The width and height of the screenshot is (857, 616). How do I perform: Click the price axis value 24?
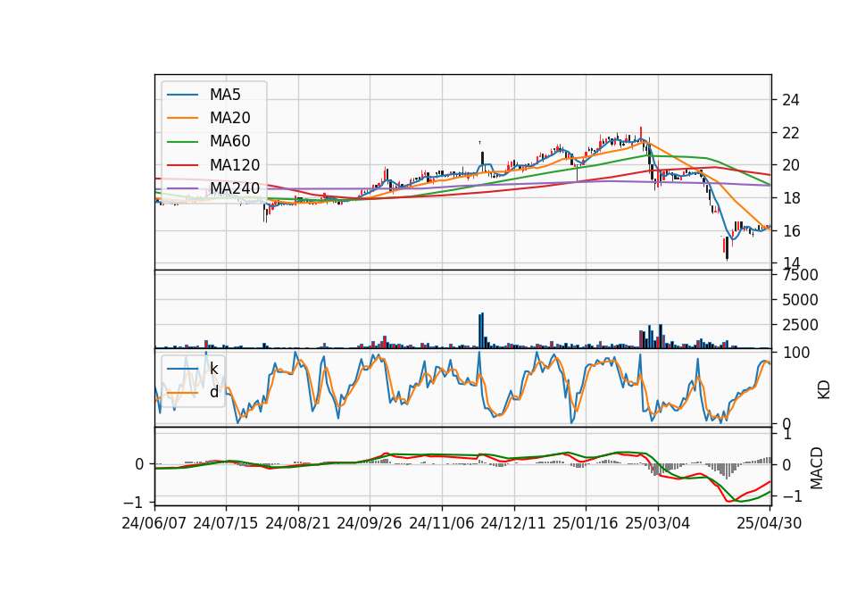tap(791, 100)
